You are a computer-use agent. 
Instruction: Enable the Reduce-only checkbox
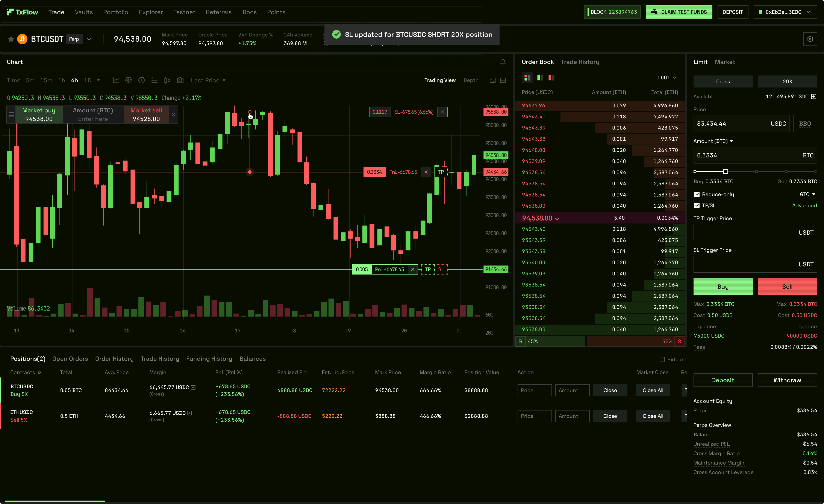[697, 194]
